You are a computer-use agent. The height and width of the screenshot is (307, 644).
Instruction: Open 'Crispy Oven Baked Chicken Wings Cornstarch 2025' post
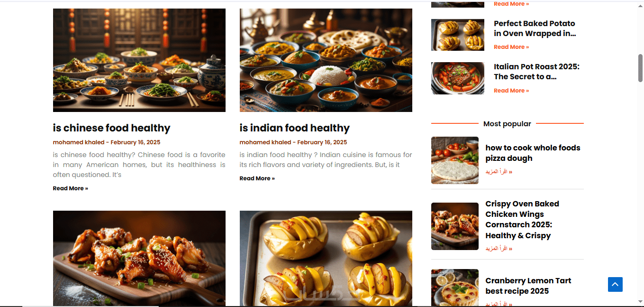[x=522, y=220]
